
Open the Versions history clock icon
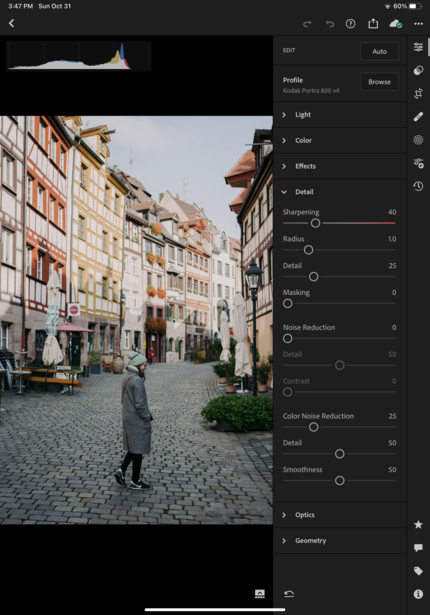pyautogui.click(x=418, y=186)
